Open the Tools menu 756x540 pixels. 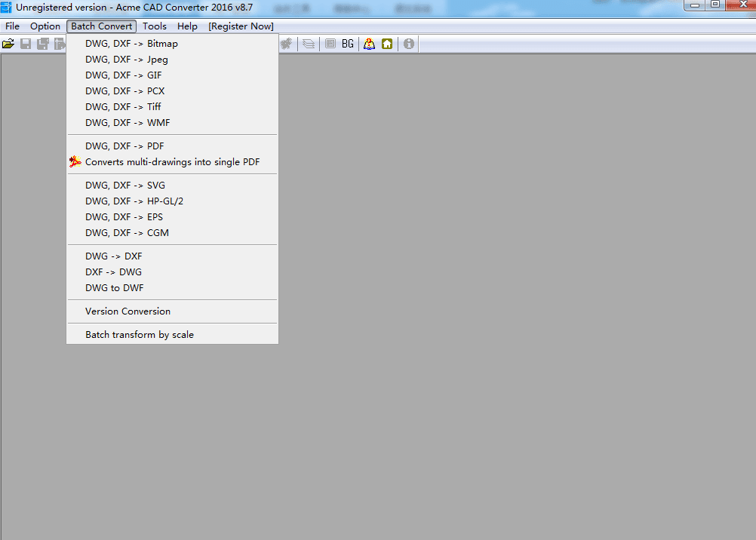(154, 26)
